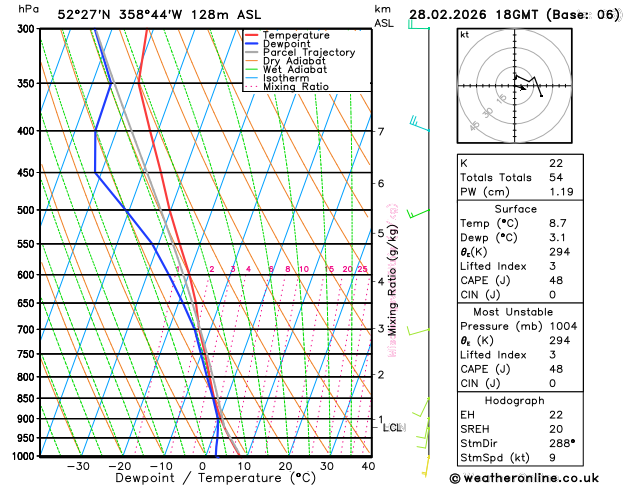
Task: Click the 'Totals Totals' row
Action: 520,177
